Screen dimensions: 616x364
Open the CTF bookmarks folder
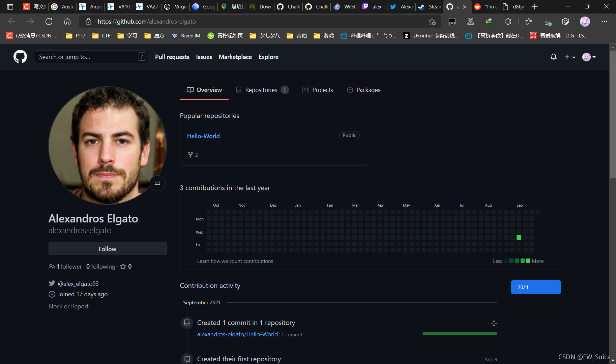[x=101, y=35]
